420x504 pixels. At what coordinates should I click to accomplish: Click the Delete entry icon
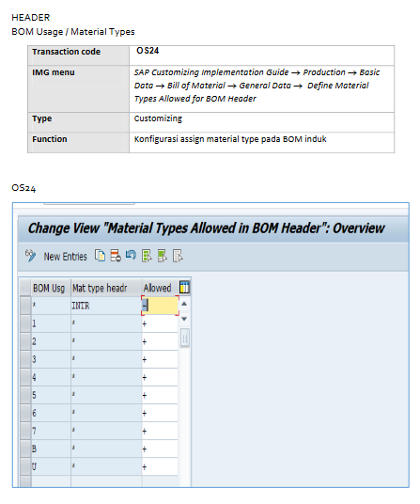click(x=116, y=256)
